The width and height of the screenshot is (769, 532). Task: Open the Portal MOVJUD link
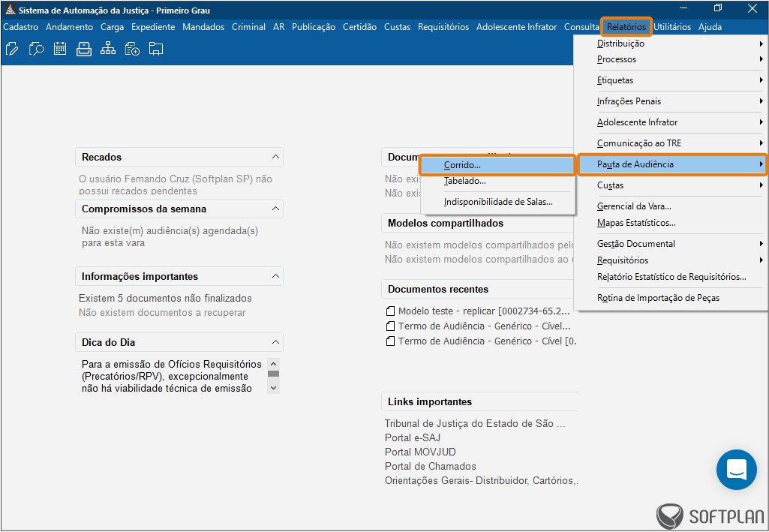pyautogui.click(x=420, y=452)
